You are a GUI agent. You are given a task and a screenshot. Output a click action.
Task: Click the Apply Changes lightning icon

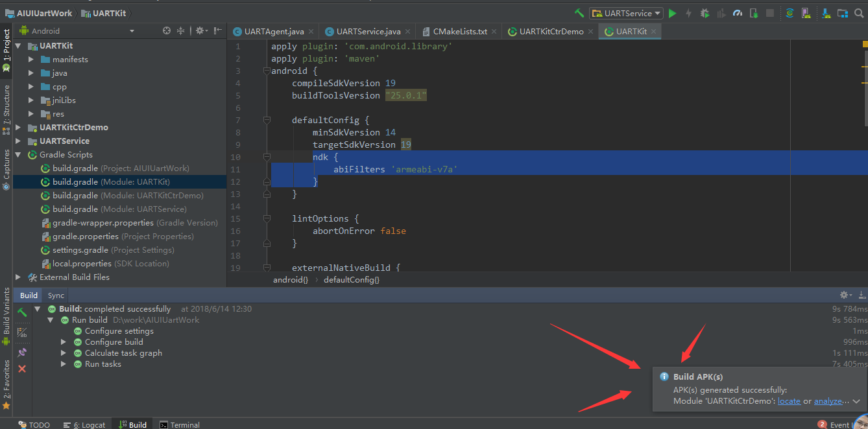tap(688, 13)
